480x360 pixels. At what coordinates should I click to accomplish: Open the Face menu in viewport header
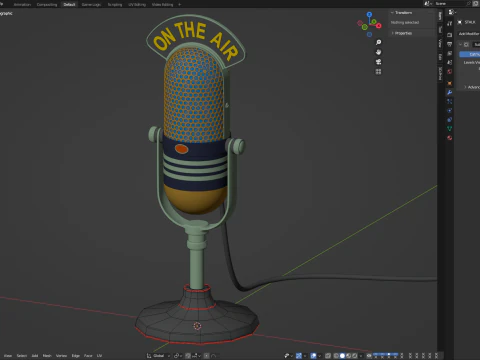pyautogui.click(x=88, y=356)
